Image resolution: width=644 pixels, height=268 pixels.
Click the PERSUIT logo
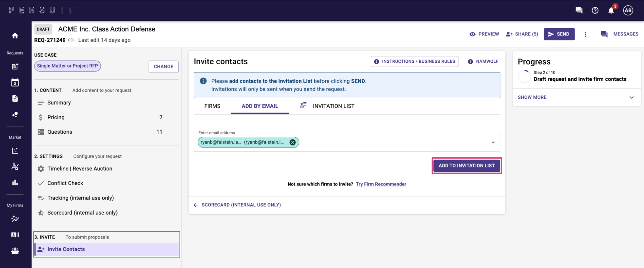[x=41, y=10]
